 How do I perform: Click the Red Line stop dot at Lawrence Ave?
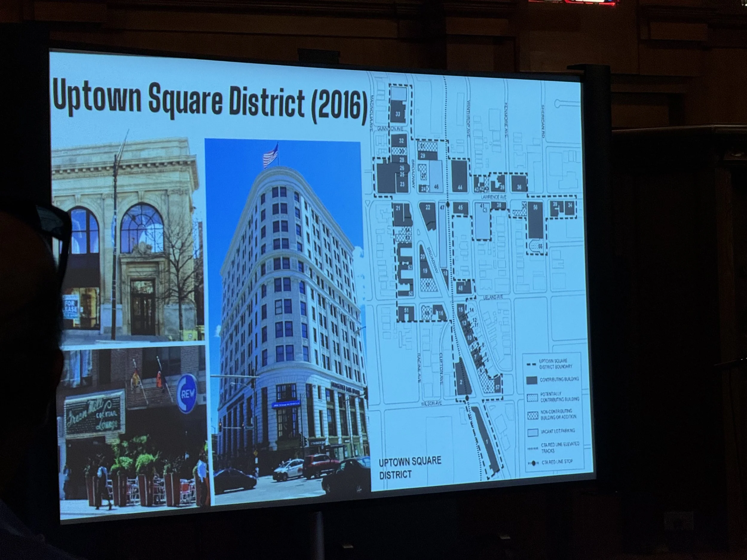[x=448, y=205]
